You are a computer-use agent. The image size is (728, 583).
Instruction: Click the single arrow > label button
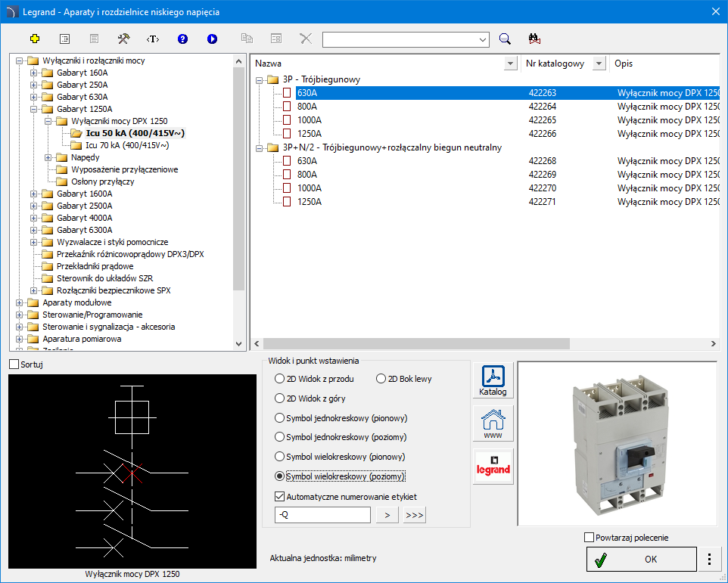(x=387, y=515)
